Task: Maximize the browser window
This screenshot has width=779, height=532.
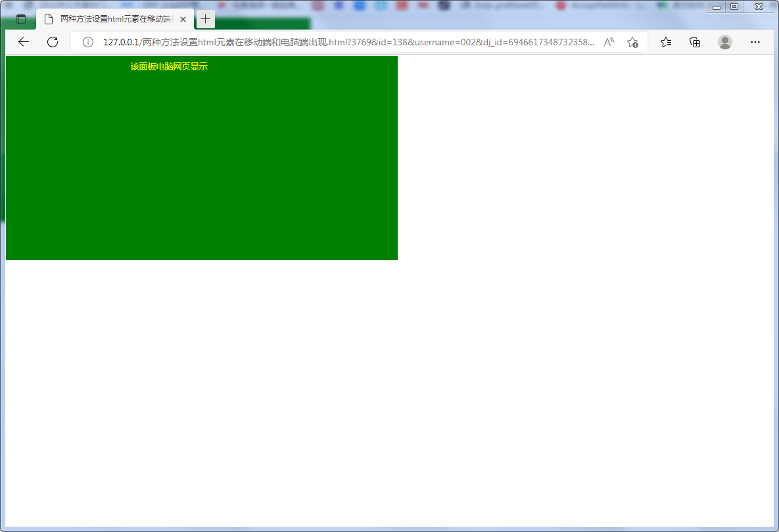Action: 734,7
